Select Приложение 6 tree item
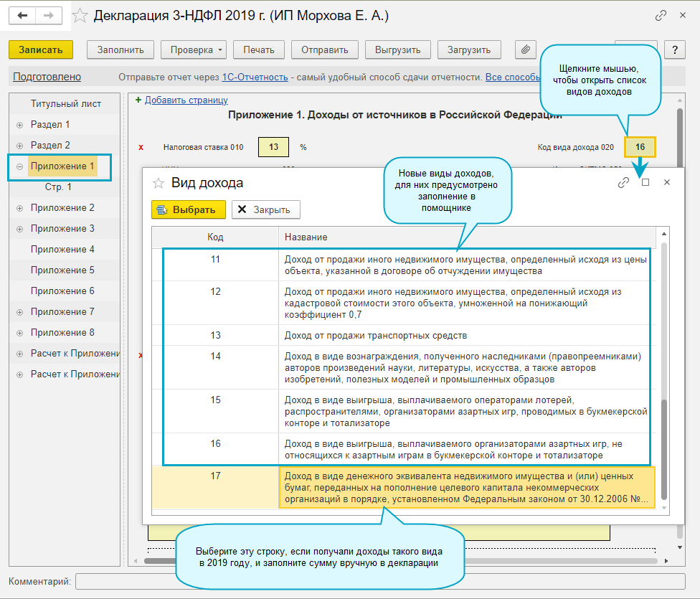This screenshot has width=700, height=599. (x=62, y=291)
